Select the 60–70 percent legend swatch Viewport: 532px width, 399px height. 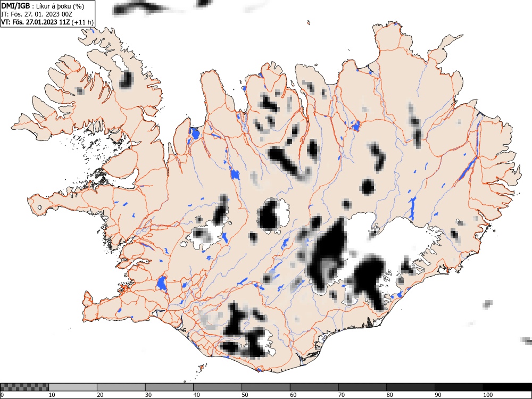[314, 387]
